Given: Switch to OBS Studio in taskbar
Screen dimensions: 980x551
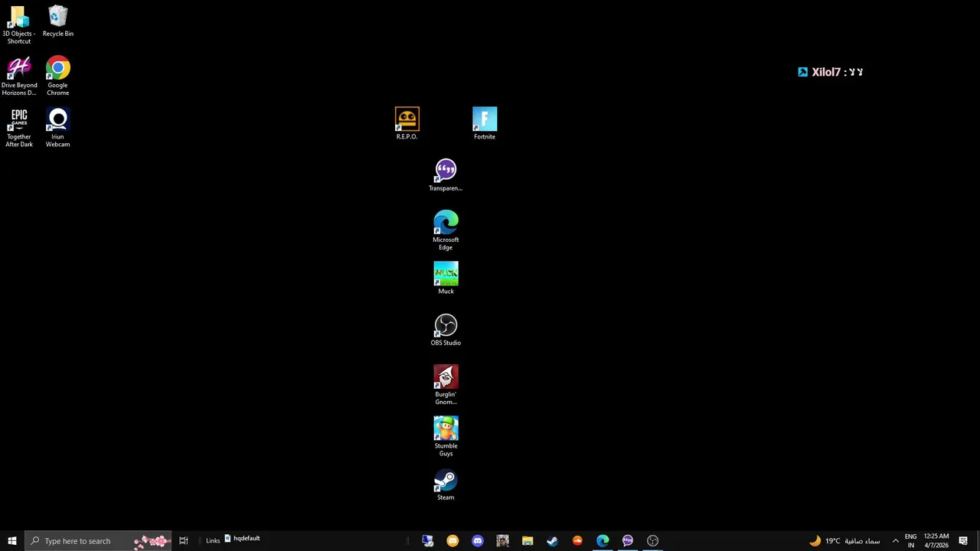Looking at the screenshot, I should point(652,541).
